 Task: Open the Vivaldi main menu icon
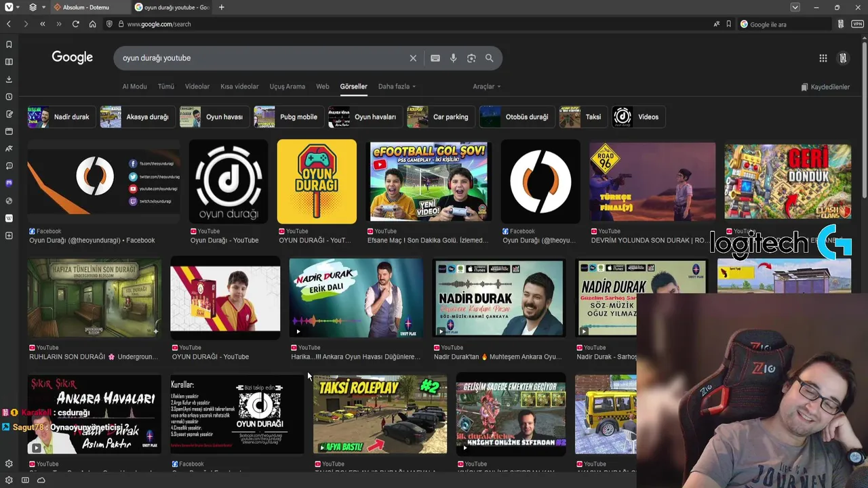[9, 7]
